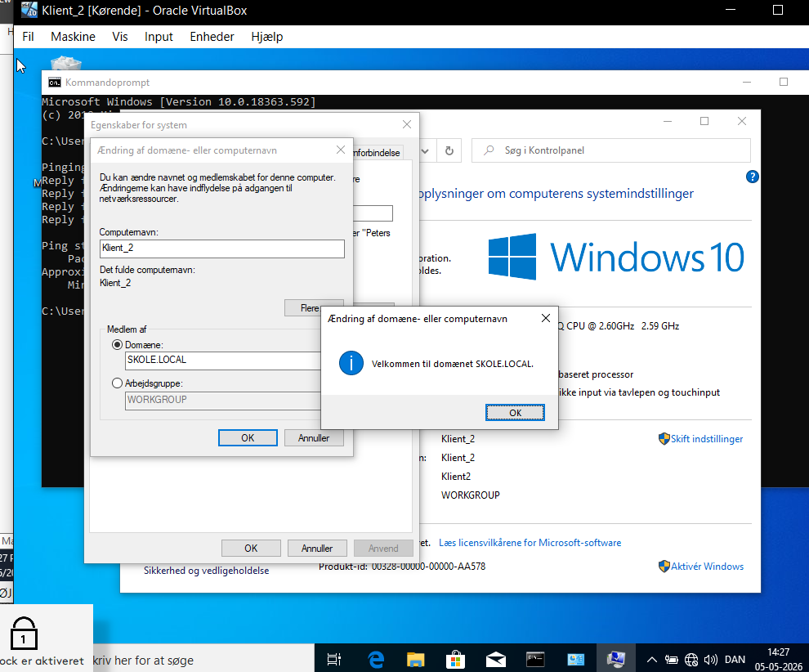Open the Input menu
The width and height of the screenshot is (809, 672).
pos(159,37)
